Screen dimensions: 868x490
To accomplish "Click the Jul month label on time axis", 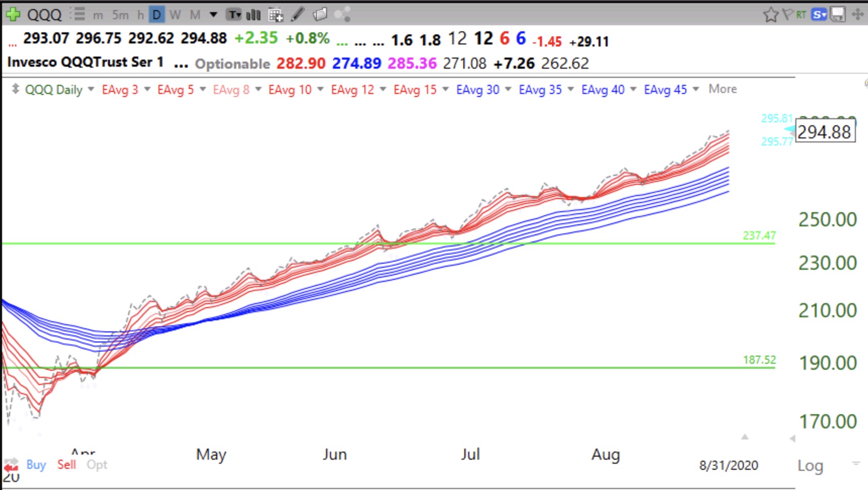I will coord(470,454).
